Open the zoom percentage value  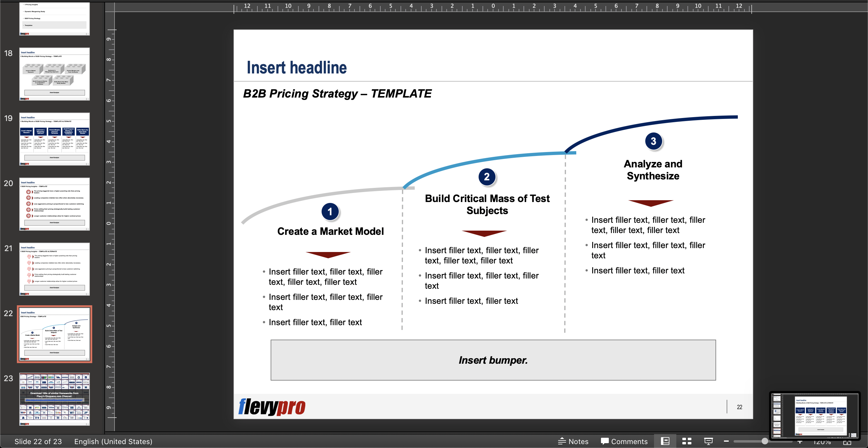(822, 442)
